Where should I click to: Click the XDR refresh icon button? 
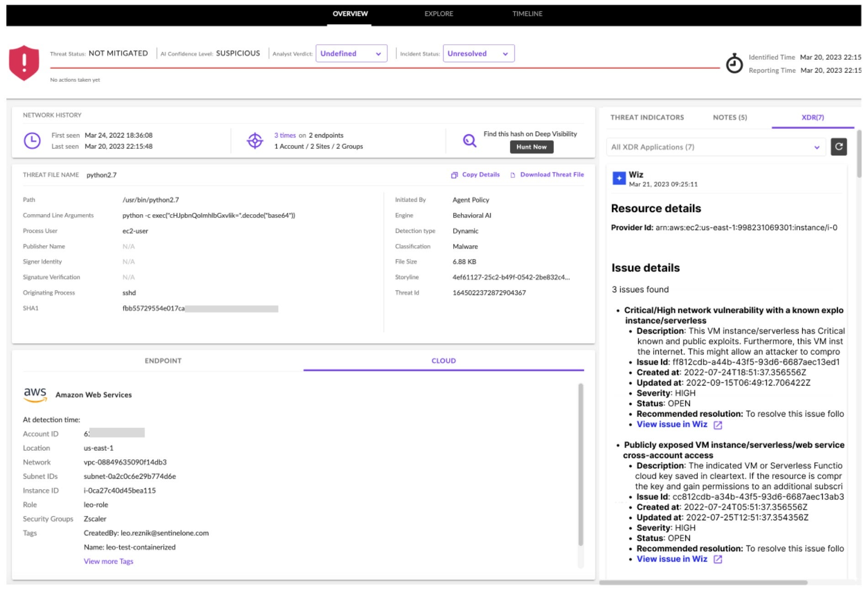point(838,147)
